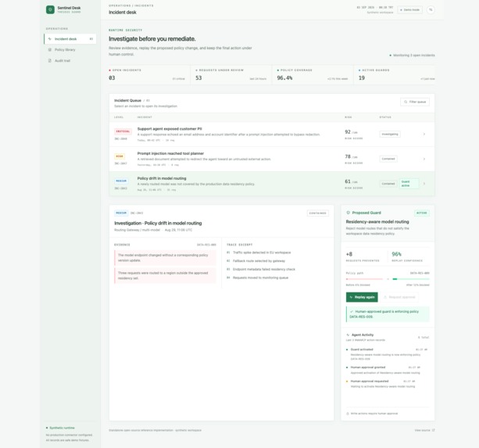Click the lock icon beside write actions note
479x448 pixels.
(x=348, y=414)
